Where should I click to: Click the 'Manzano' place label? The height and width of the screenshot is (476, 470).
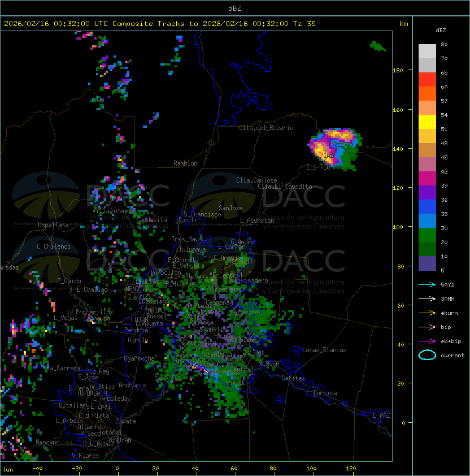[x=47, y=442]
